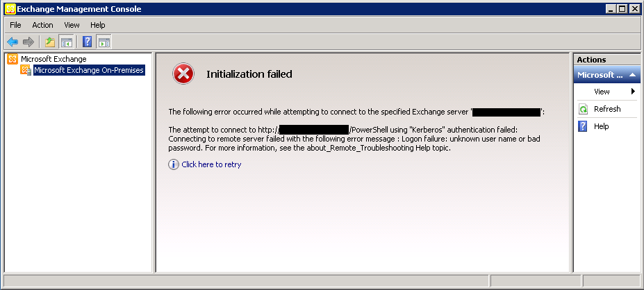Viewport: 644px width, 290px height.
Task: Click the info icon beside retry link
Action: (x=174, y=164)
